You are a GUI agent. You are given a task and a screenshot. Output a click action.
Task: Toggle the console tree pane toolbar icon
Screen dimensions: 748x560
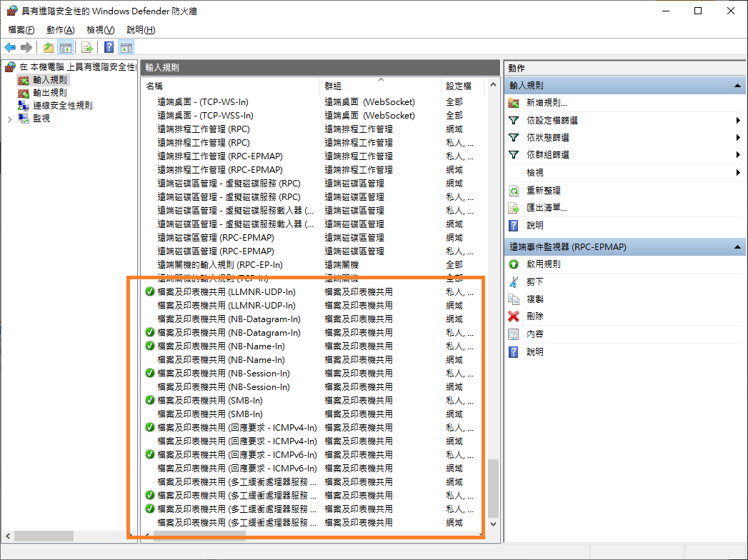pos(65,47)
